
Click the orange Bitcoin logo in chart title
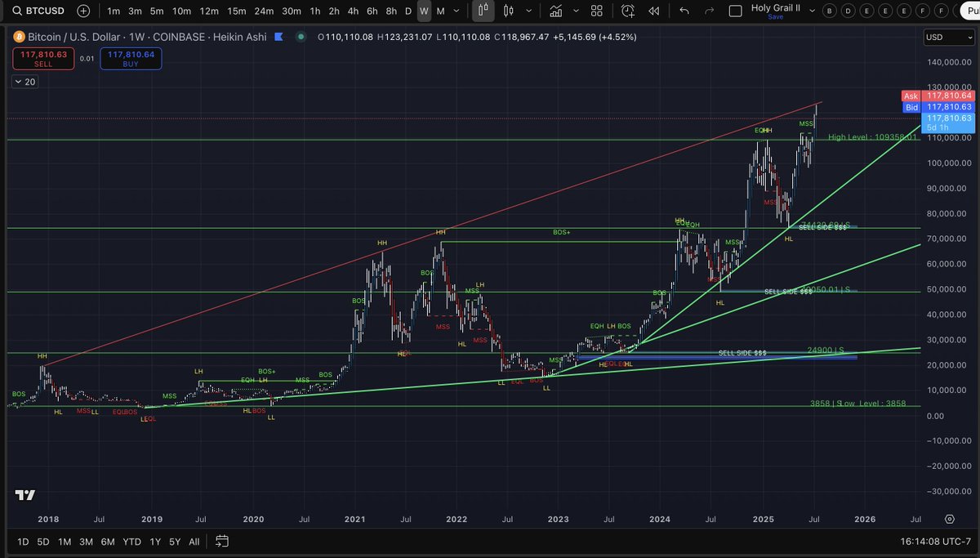(19, 37)
